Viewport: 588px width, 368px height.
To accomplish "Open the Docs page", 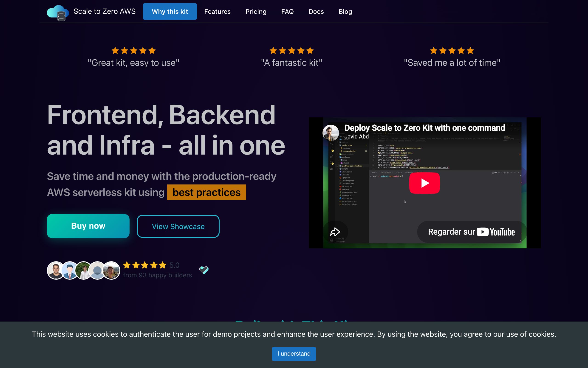I will (x=316, y=11).
